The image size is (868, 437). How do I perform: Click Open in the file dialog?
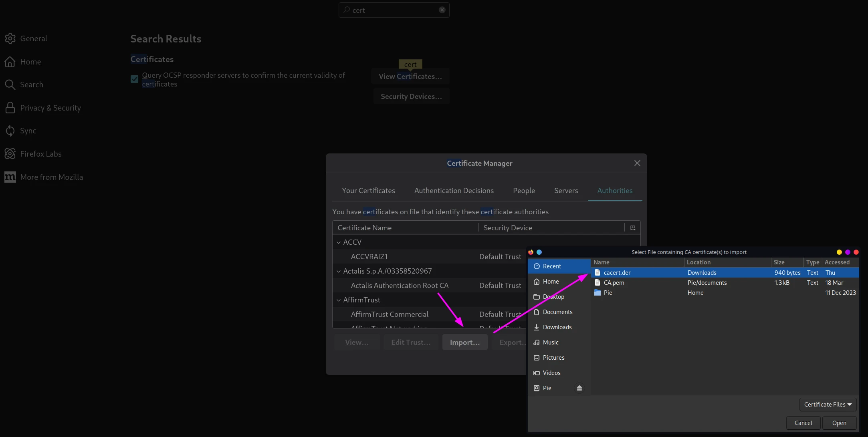point(839,423)
